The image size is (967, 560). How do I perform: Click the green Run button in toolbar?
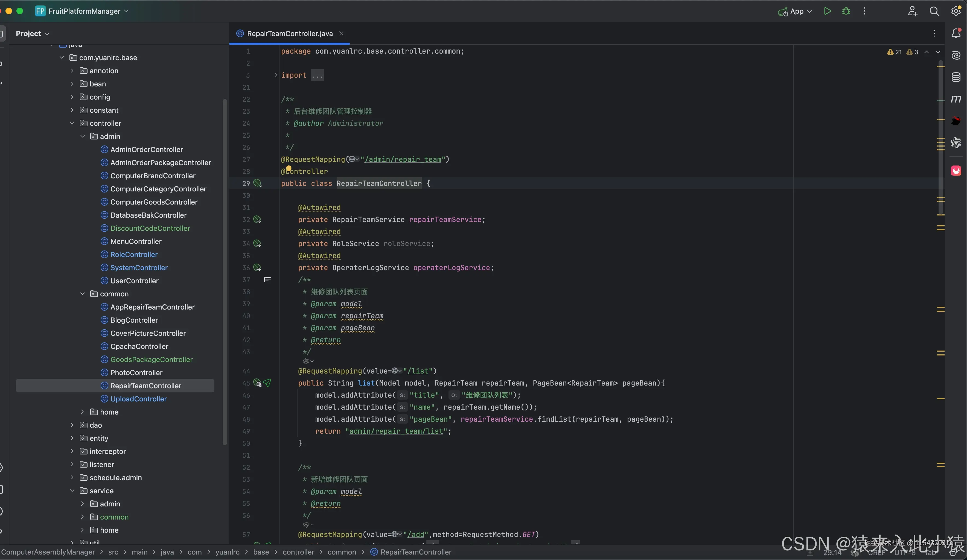[827, 11]
